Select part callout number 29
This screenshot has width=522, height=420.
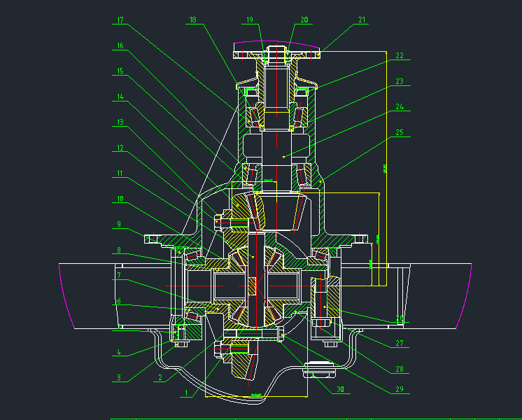400,390
